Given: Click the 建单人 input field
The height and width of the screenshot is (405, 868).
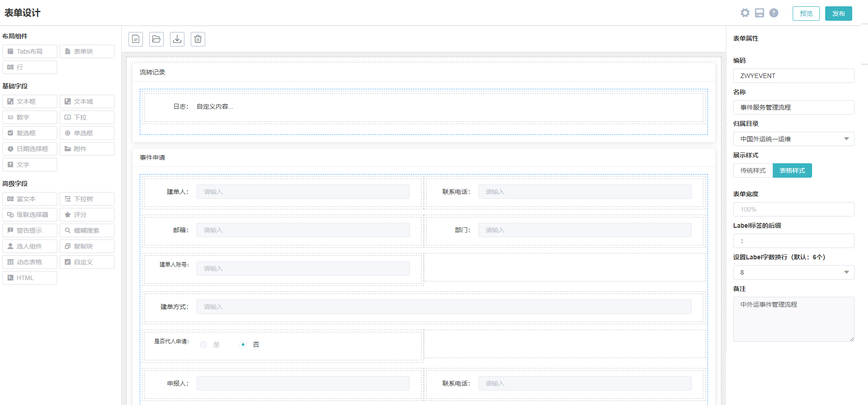Looking at the screenshot, I should 303,192.
